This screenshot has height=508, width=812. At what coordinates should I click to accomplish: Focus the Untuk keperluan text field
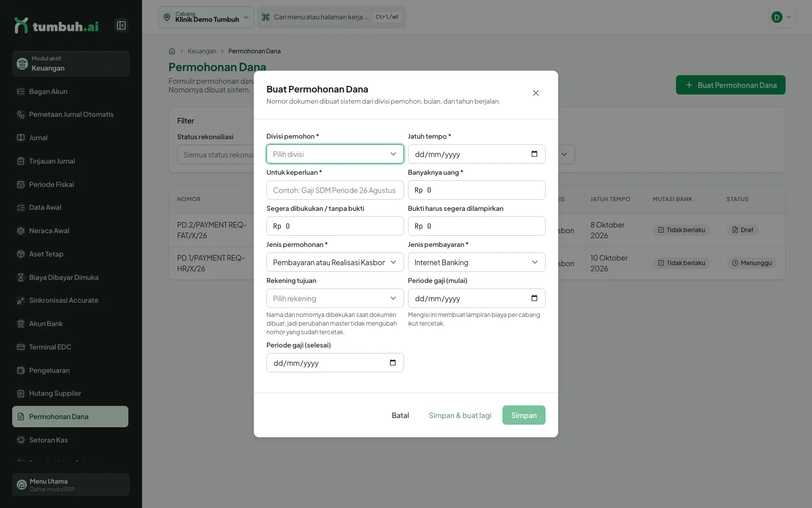(335, 190)
